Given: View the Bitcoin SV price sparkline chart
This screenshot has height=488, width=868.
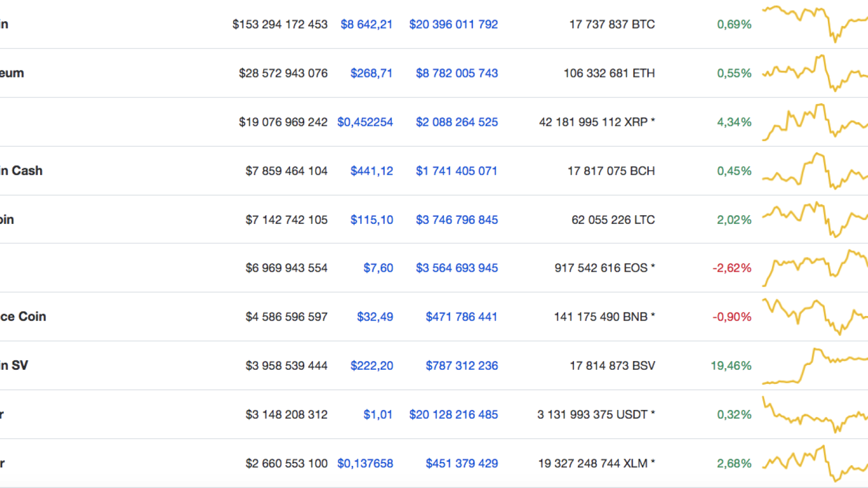Looking at the screenshot, I should [815, 366].
